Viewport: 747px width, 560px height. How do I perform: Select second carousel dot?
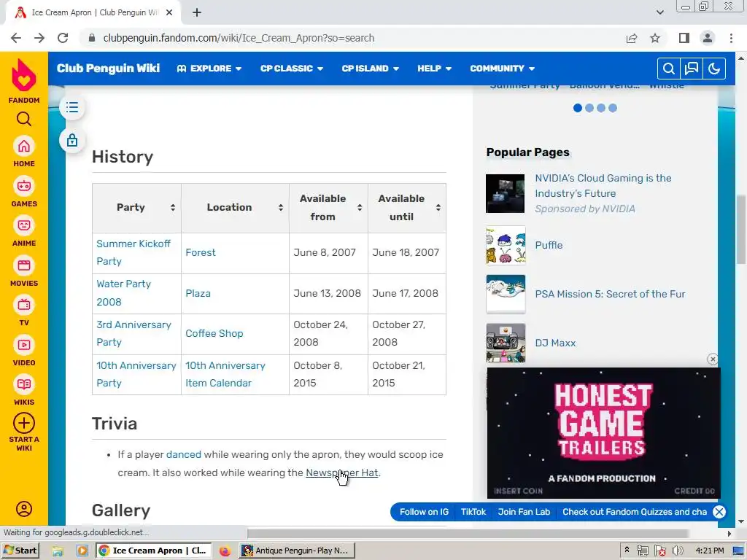click(589, 108)
